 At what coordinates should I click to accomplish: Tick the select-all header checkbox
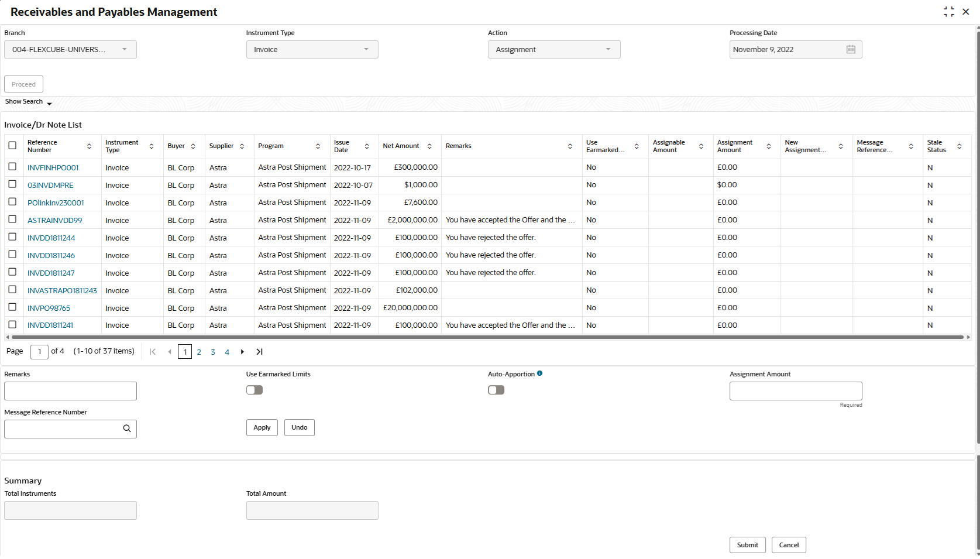[12, 145]
